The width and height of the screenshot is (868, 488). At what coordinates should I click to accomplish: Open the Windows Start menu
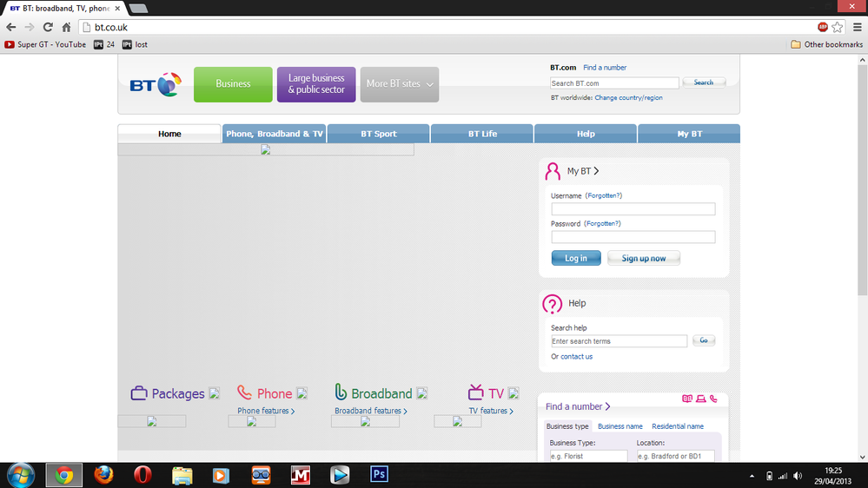click(21, 475)
